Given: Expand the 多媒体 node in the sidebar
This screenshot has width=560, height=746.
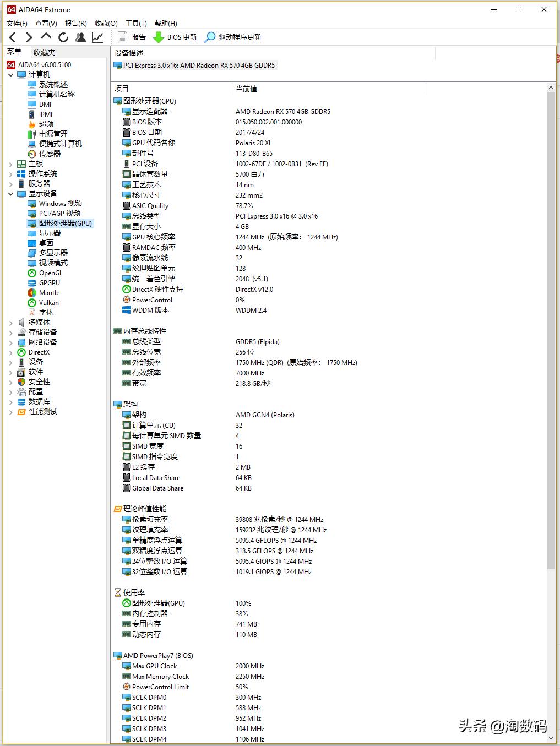Looking at the screenshot, I should (x=11, y=322).
